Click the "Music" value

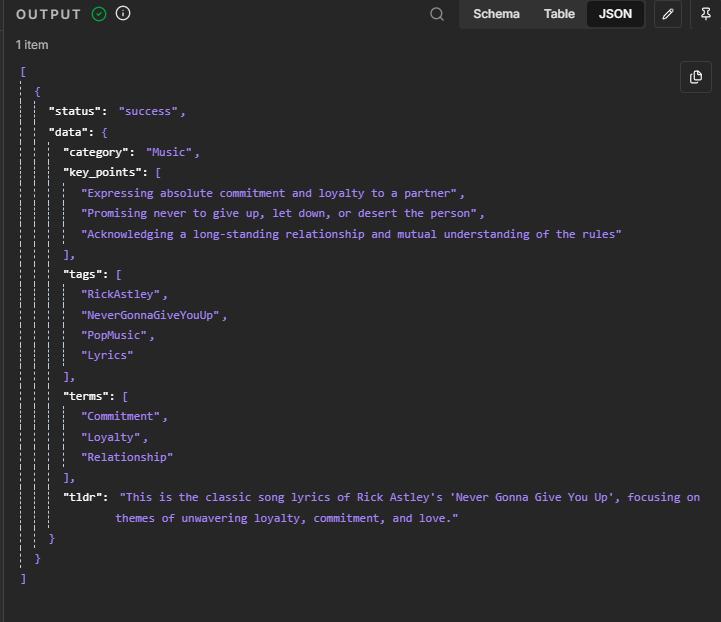(169, 152)
